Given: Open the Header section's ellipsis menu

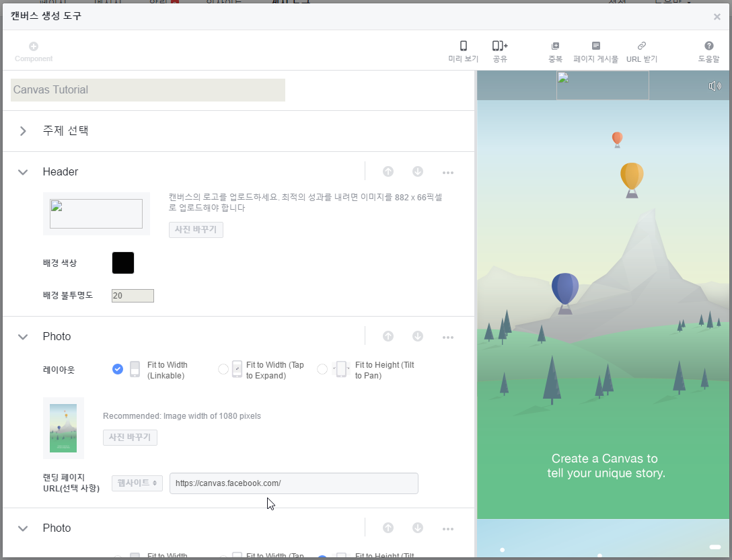Looking at the screenshot, I should click(448, 172).
